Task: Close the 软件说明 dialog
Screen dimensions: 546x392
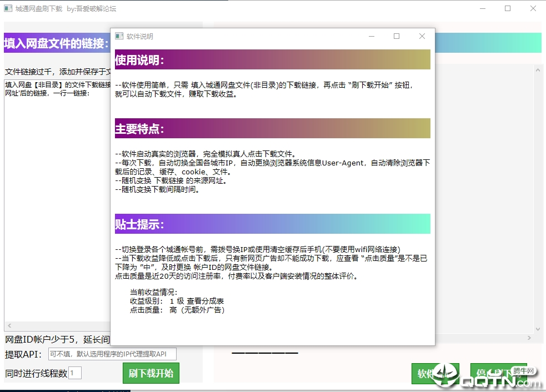Action: (422, 36)
